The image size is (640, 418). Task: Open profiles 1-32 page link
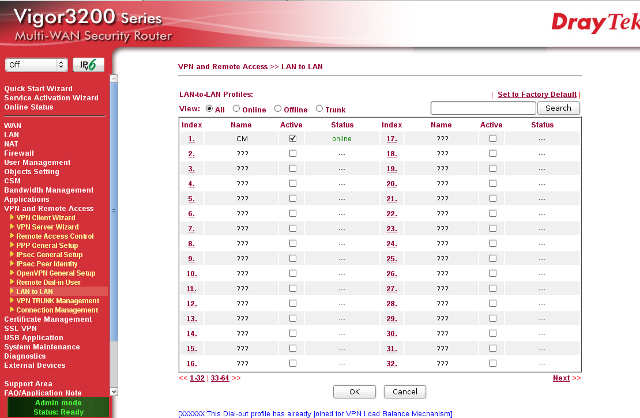(197, 378)
